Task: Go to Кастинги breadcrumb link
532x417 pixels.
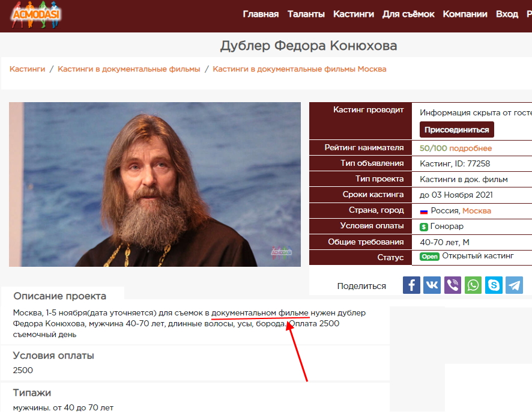Action: pos(27,69)
